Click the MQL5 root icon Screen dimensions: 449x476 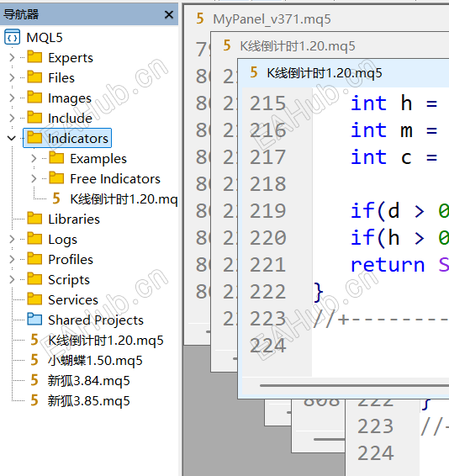[12, 37]
